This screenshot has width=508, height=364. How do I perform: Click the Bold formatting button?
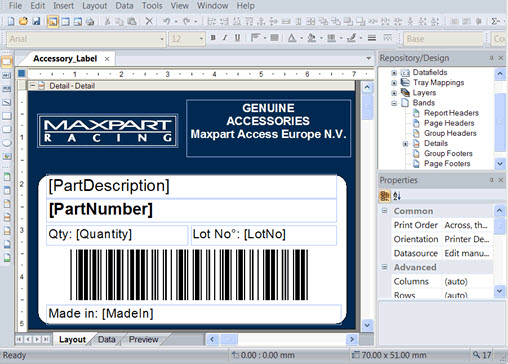coord(213,38)
